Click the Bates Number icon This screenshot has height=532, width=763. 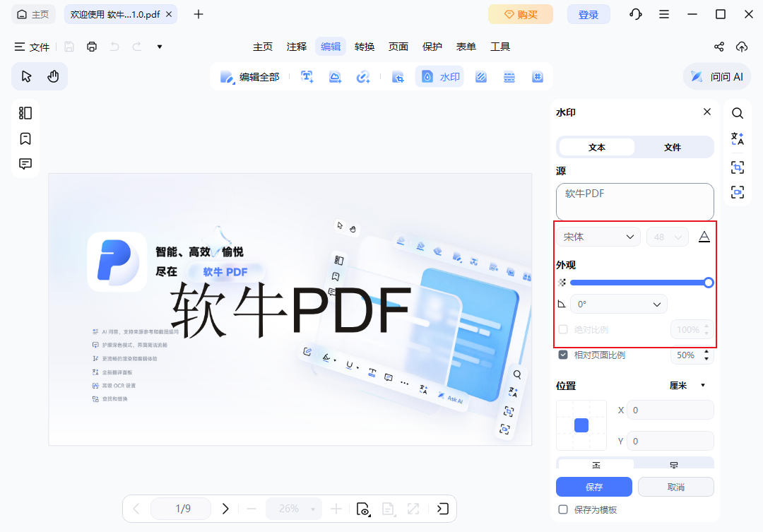(x=537, y=77)
